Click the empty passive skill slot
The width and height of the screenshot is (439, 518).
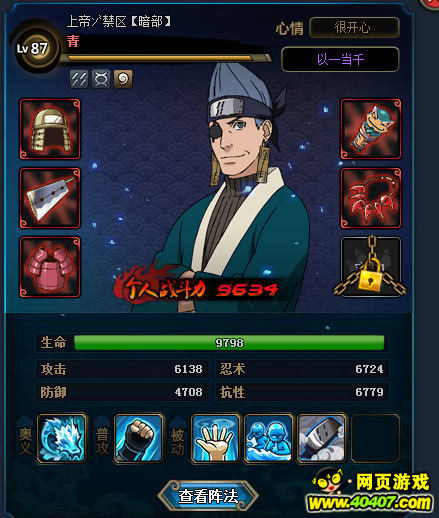375,438
